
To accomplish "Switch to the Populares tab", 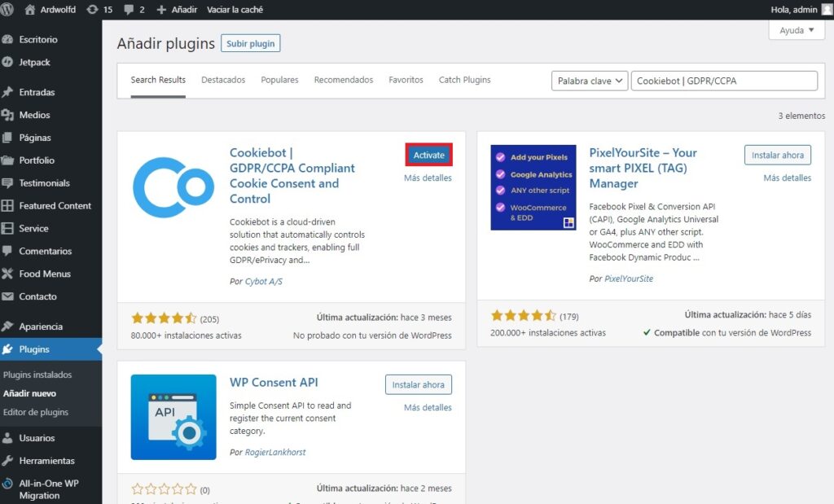I will [279, 80].
